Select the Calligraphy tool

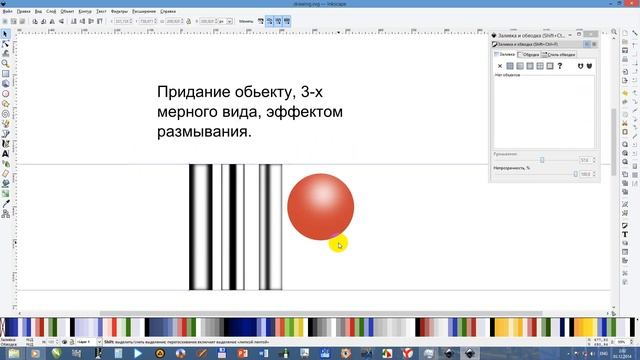pyautogui.click(x=5, y=144)
